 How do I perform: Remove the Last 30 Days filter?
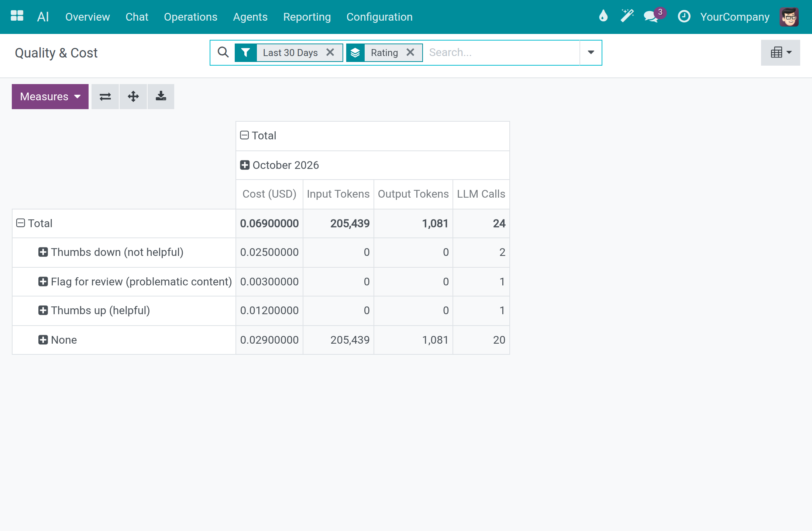tap(330, 52)
